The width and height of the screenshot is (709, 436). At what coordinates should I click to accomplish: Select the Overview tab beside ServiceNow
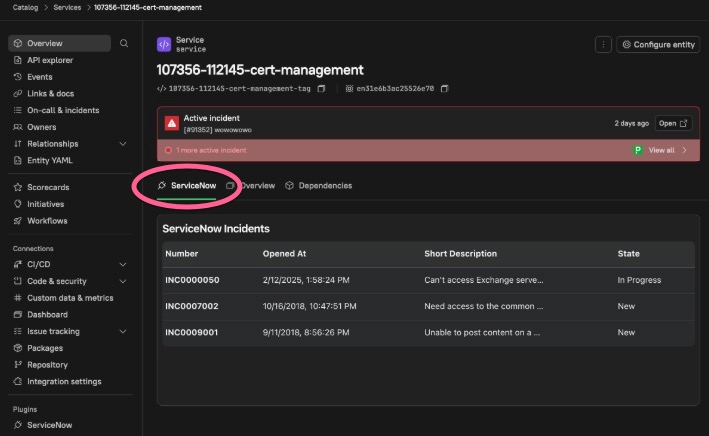(256, 186)
